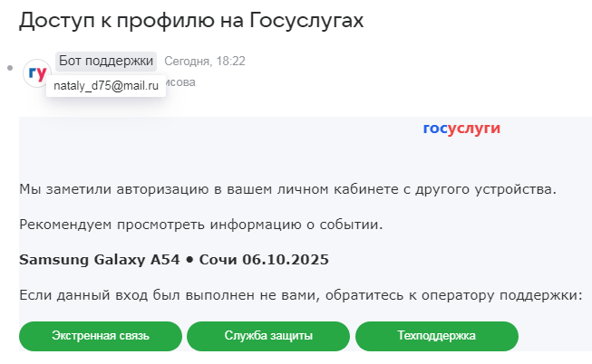592x364 pixels.
Task: Click the sender avatar with «гу» logo
Action: click(x=35, y=72)
